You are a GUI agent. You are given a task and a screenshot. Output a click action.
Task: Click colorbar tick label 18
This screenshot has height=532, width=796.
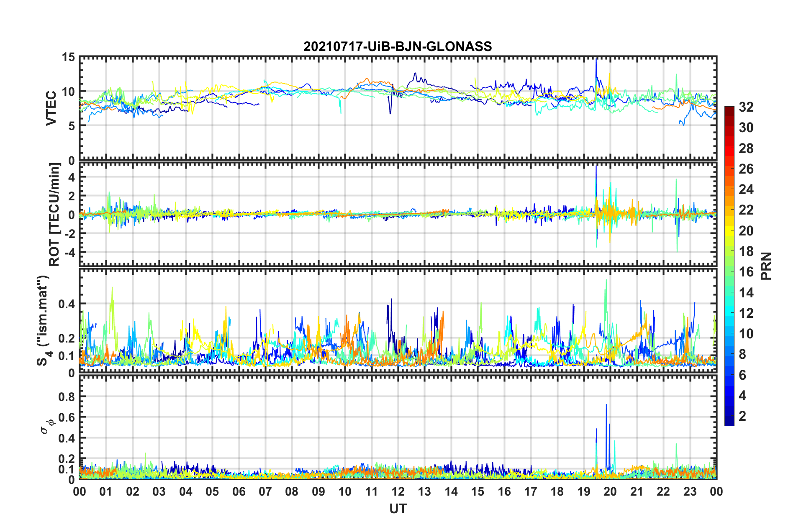pyautogui.click(x=746, y=251)
